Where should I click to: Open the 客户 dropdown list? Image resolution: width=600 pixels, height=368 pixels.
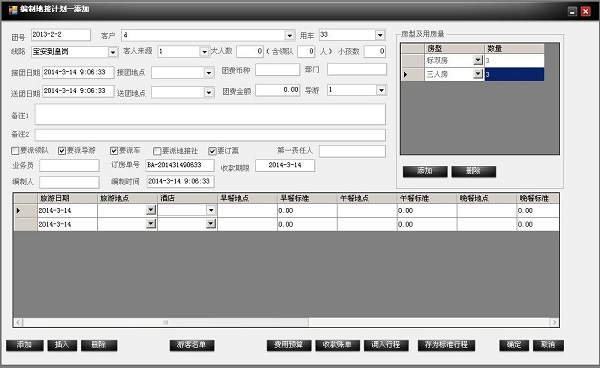point(290,36)
